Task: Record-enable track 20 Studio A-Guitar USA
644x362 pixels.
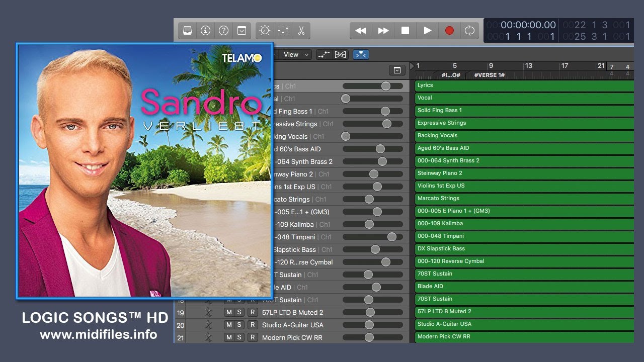Action: coord(253,325)
